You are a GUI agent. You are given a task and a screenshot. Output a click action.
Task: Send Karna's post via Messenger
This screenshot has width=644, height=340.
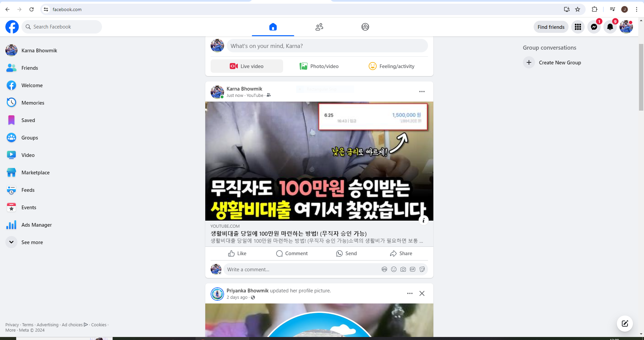coord(346,253)
